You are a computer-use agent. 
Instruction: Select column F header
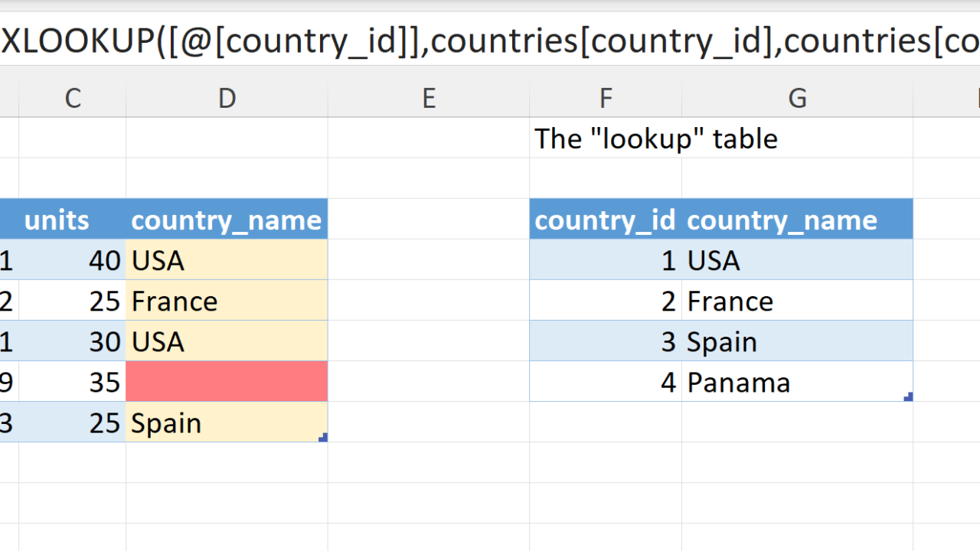point(605,98)
